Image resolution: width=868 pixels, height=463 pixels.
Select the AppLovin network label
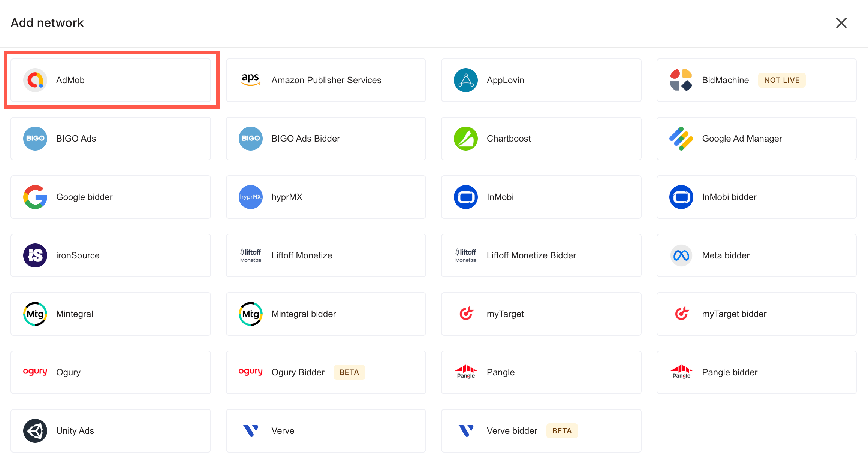[x=506, y=80]
